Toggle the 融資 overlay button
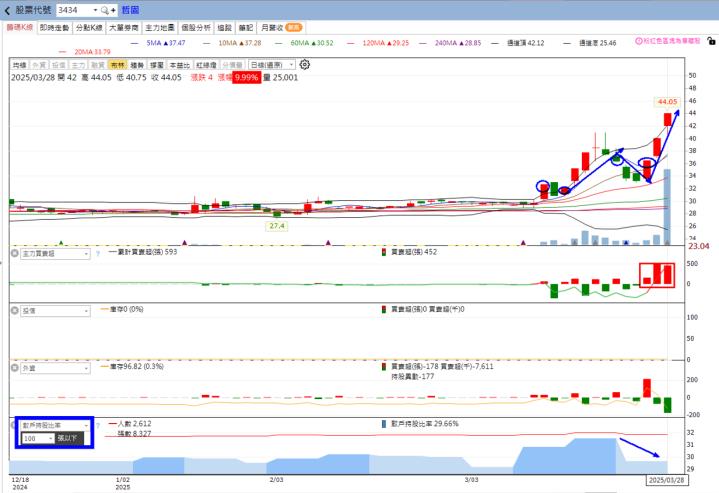Viewport: 719px width, 493px height. [98, 65]
